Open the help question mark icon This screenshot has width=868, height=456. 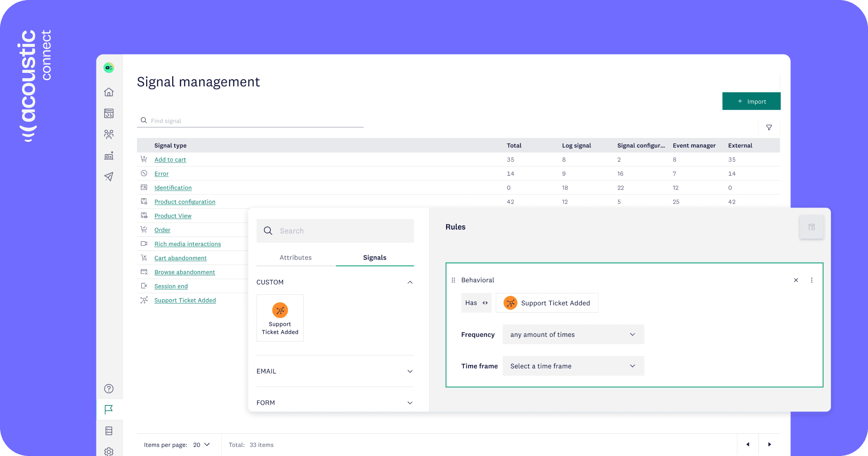(x=109, y=389)
